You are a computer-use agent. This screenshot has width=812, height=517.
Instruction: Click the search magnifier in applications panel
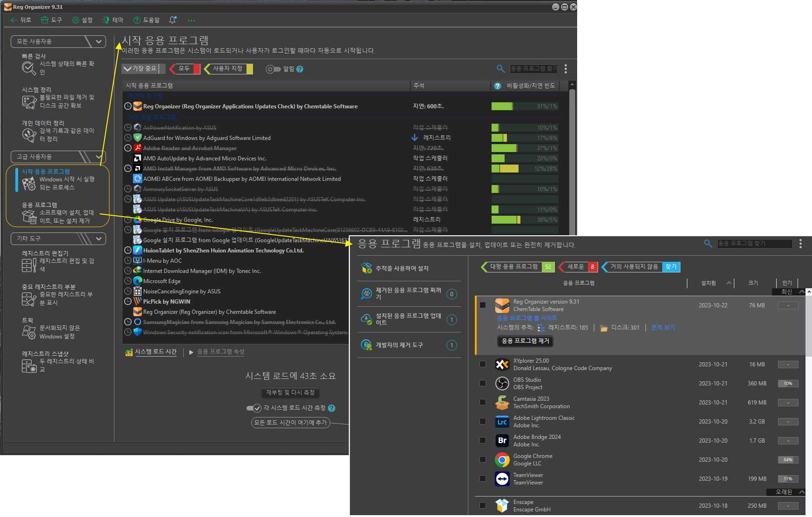pos(708,244)
